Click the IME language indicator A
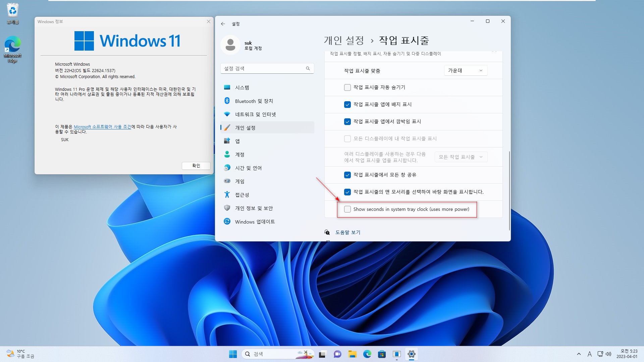644x362 pixels. click(x=589, y=354)
